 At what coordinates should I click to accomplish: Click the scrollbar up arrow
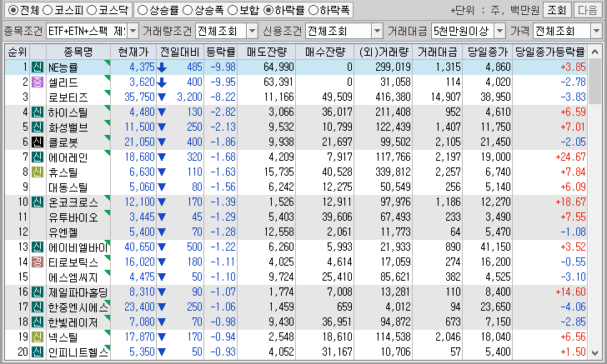594,52
